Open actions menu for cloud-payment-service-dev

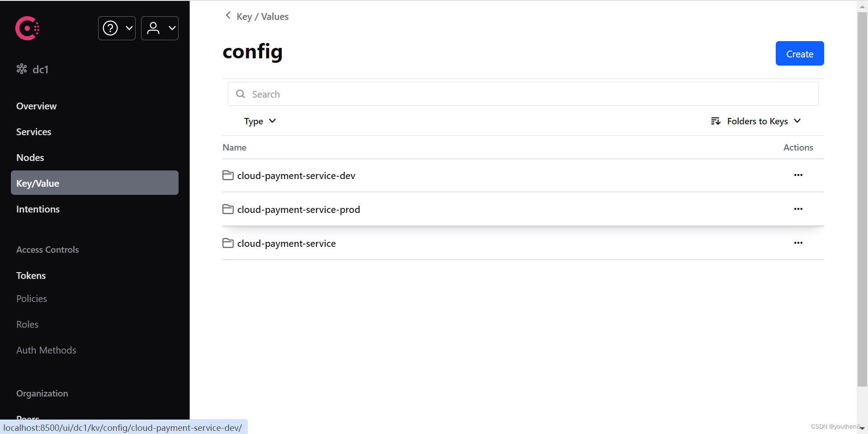798,175
